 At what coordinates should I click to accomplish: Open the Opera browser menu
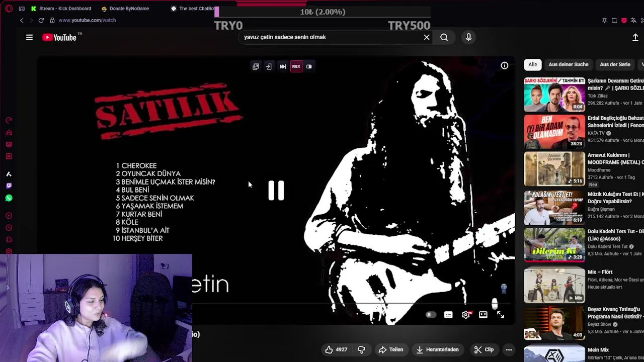pyautogui.click(x=9, y=9)
